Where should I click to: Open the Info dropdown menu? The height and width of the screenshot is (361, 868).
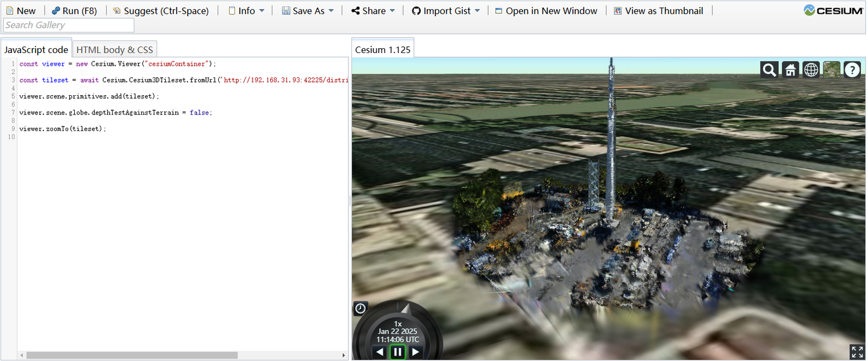click(x=247, y=11)
